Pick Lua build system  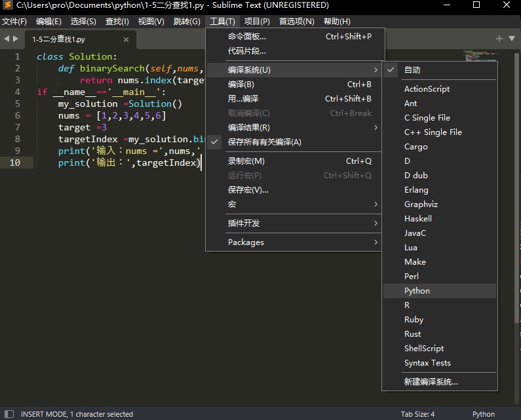pyautogui.click(x=440, y=248)
